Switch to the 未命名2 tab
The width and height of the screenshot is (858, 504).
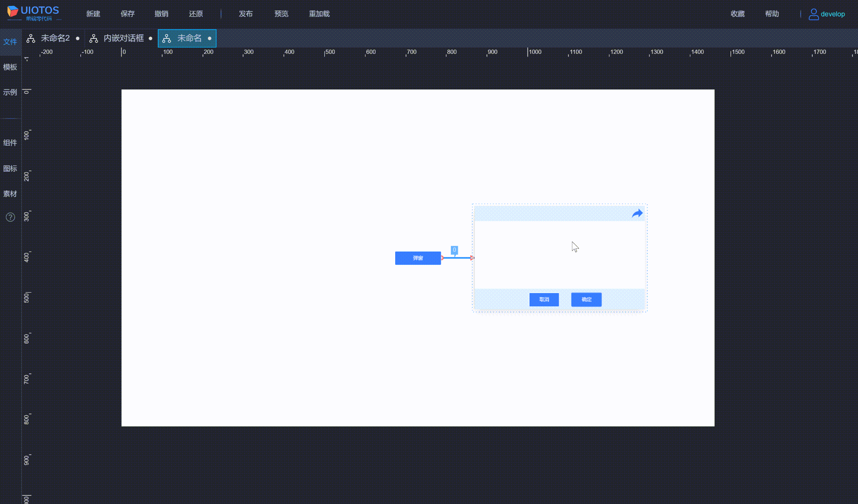click(x=55, y=38)
